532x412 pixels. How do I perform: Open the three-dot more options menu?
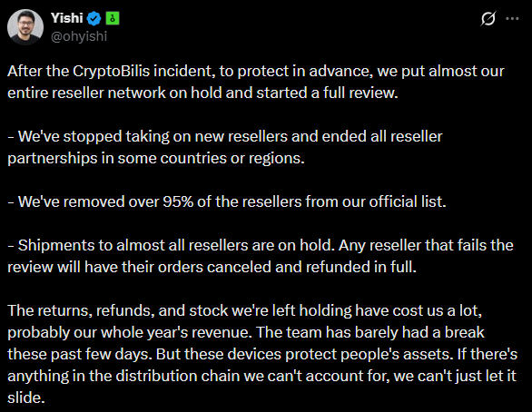[512, 19]
